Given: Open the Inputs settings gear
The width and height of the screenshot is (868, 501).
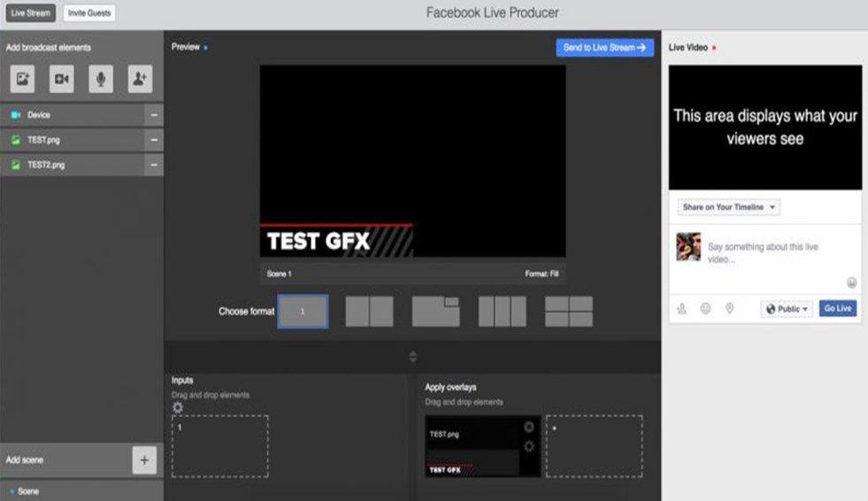Looking at the screenshot, I should click(178, 408).
